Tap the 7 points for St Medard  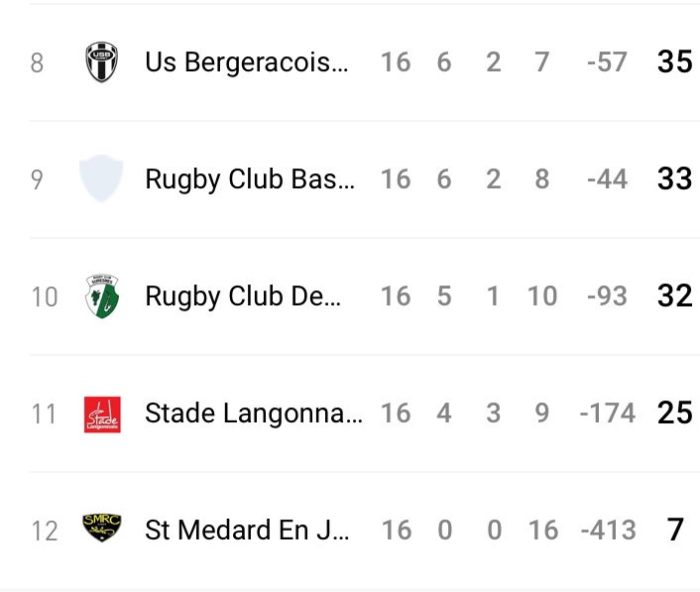[x=675, y=531]
